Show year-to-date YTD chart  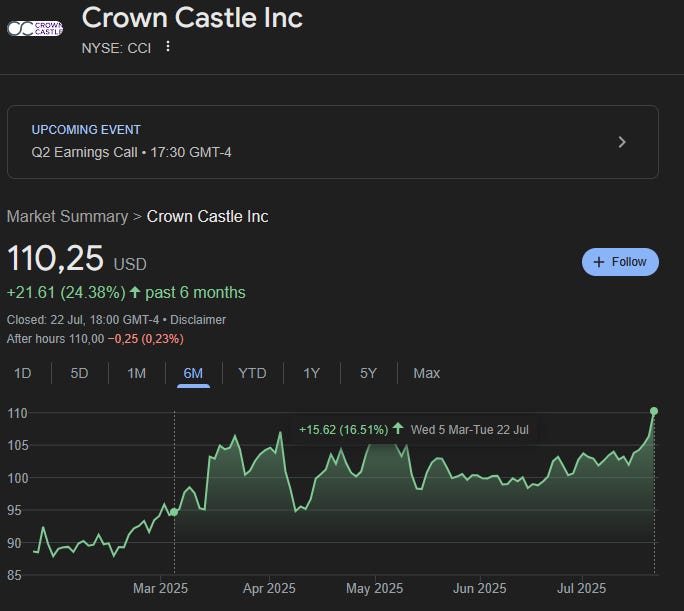[x=252, y=373]
